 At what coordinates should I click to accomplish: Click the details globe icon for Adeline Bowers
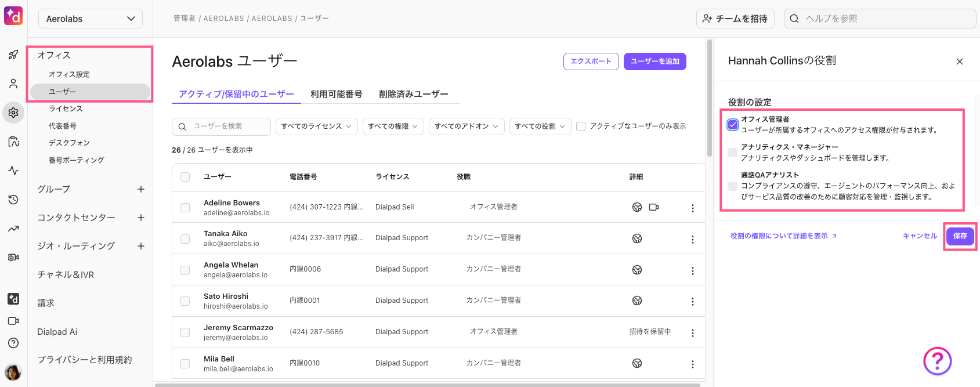click(637, 207)
